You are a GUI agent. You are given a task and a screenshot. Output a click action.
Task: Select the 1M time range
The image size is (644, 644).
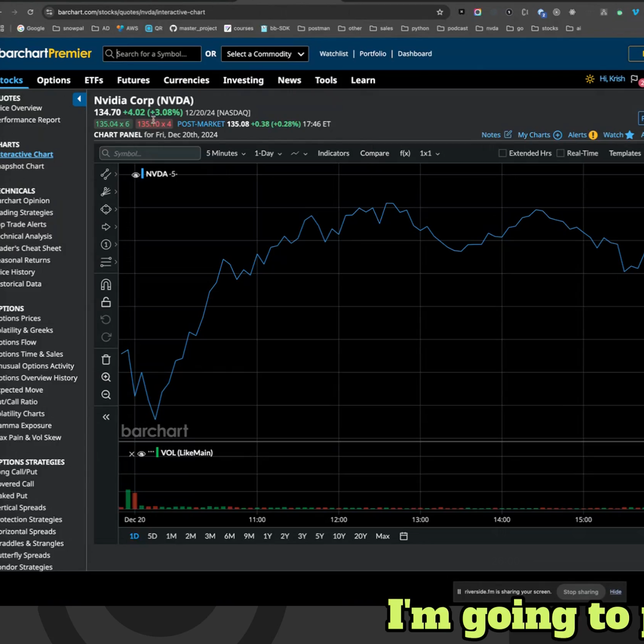click(171, 536)
